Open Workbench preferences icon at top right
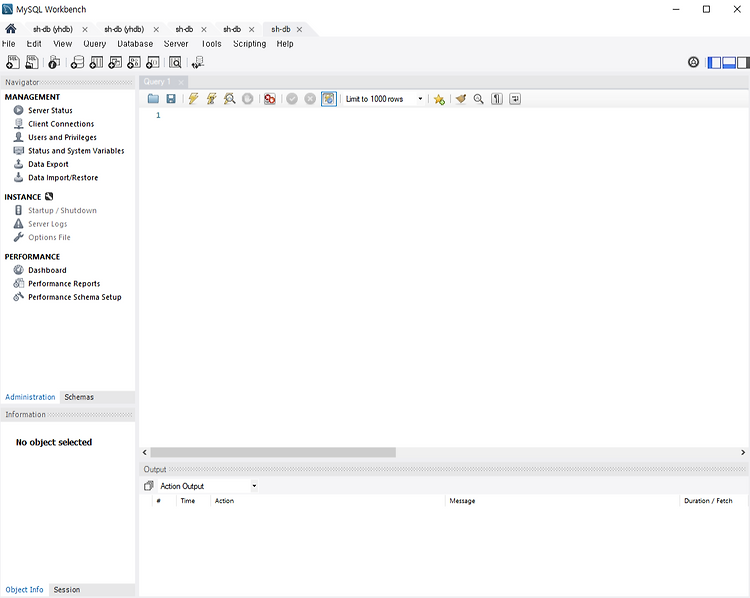Image resolution: width=750 pixels, height=598 pixels. [694, 62]
